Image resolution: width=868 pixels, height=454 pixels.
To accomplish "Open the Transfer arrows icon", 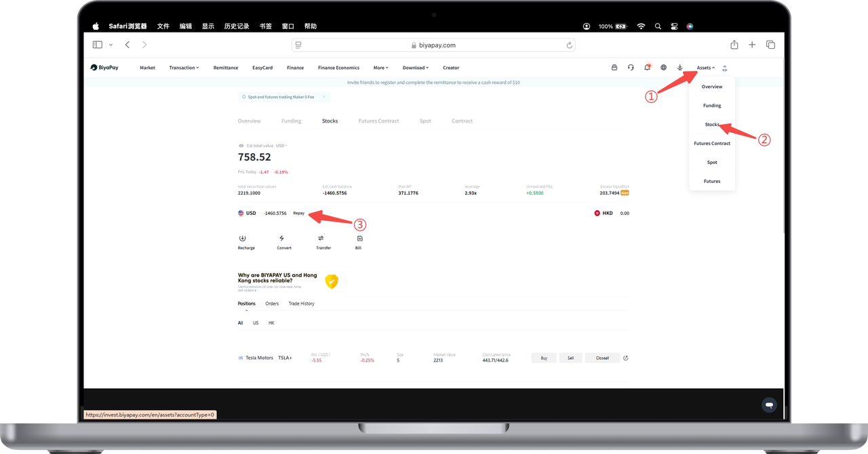I will point(321,239).
